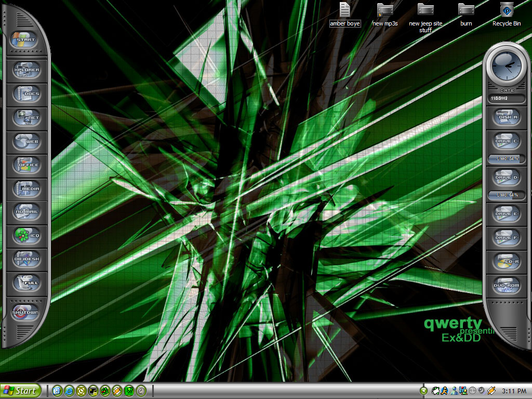This screenshot has height=399, width=532.
Task: Open the CD-R drive button
Action: pos(506,262)
